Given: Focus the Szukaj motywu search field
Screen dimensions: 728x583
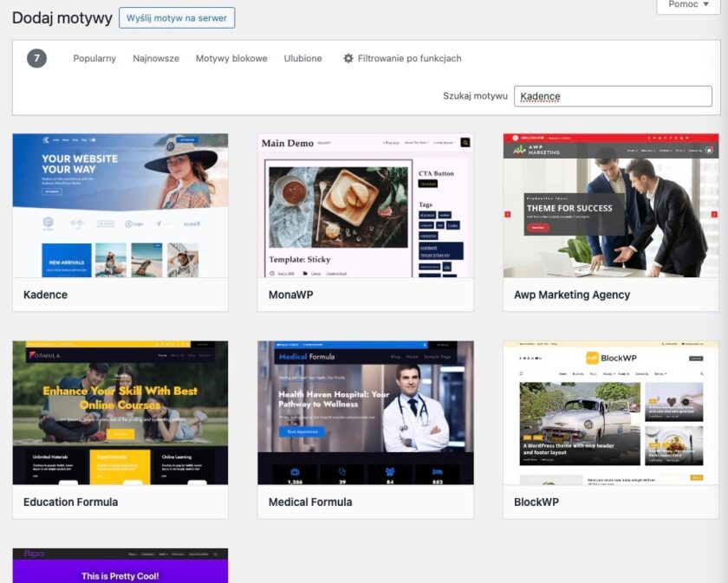Looking at the screenshot, I should click(613, 96).
